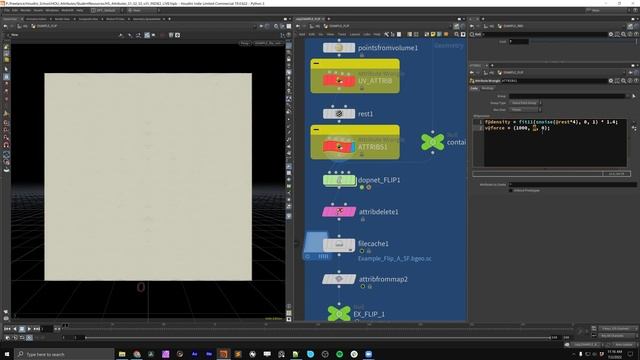Switch to the Render View tab
The height and width of the screenshot is (360, 640).
click(x=62, y=19)
